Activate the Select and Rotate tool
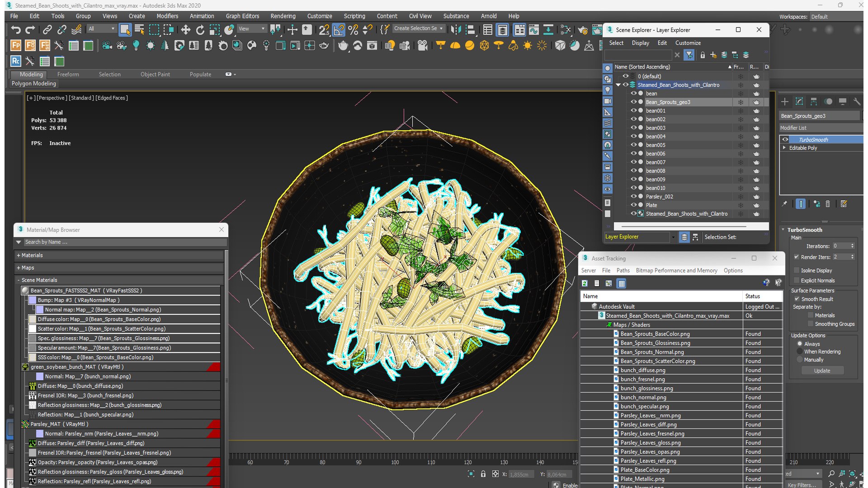This screenshot has width=868, height=488. (x=200, y=30)
